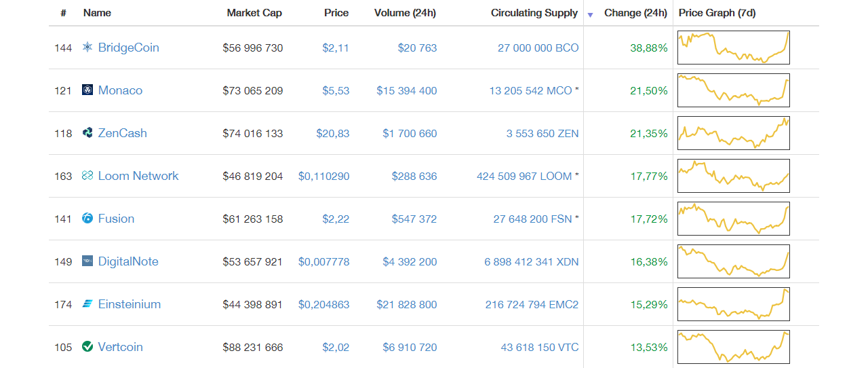
Task: Open the Vertcoin name link
Action: 121,347
